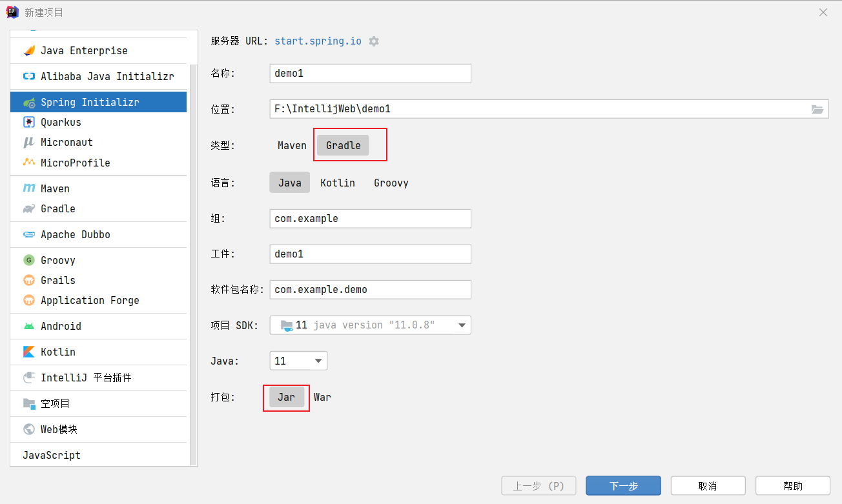
Task: Click 下一步 to continue
Action: click(x=623, y=486)
